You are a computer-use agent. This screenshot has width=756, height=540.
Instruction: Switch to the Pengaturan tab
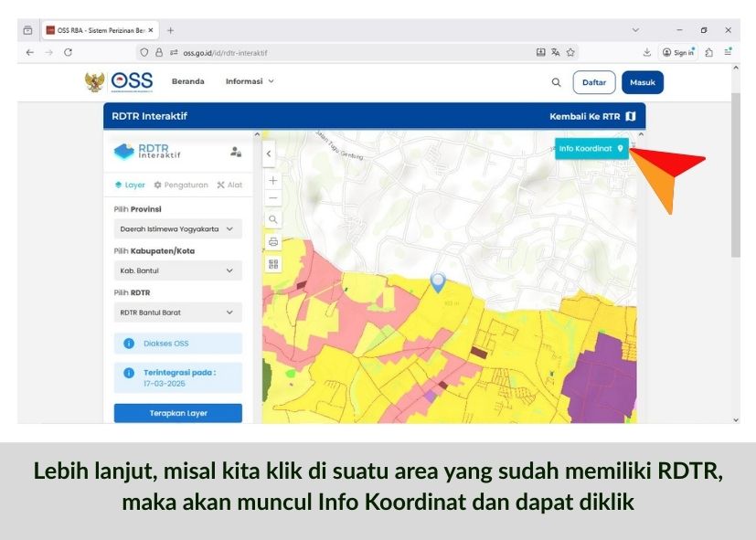pyautogui.click(x=181, y=185)
